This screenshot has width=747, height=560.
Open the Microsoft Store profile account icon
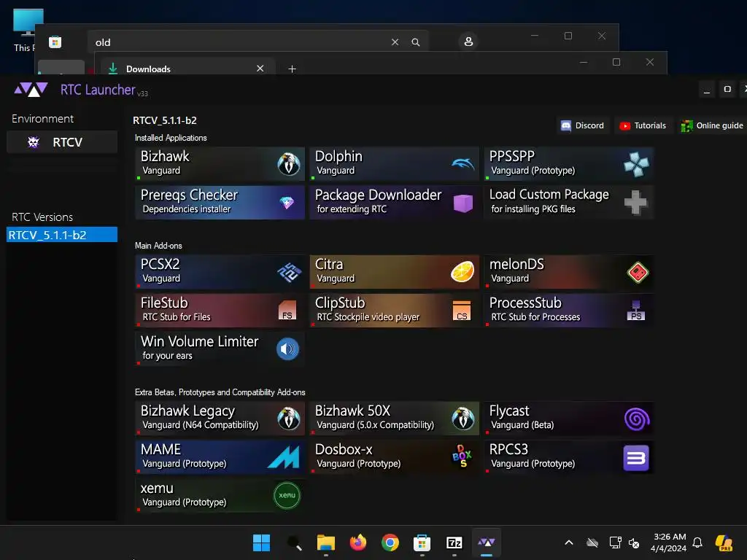point(468,42)
